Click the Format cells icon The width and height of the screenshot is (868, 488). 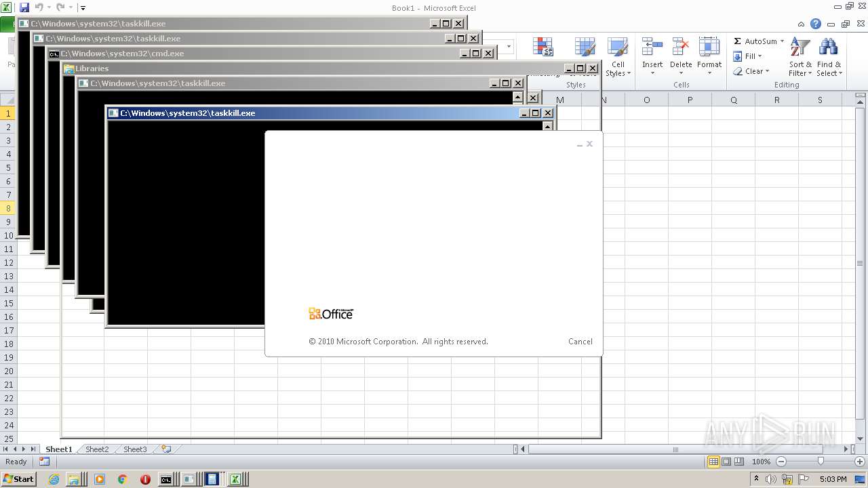coord(709,47)
